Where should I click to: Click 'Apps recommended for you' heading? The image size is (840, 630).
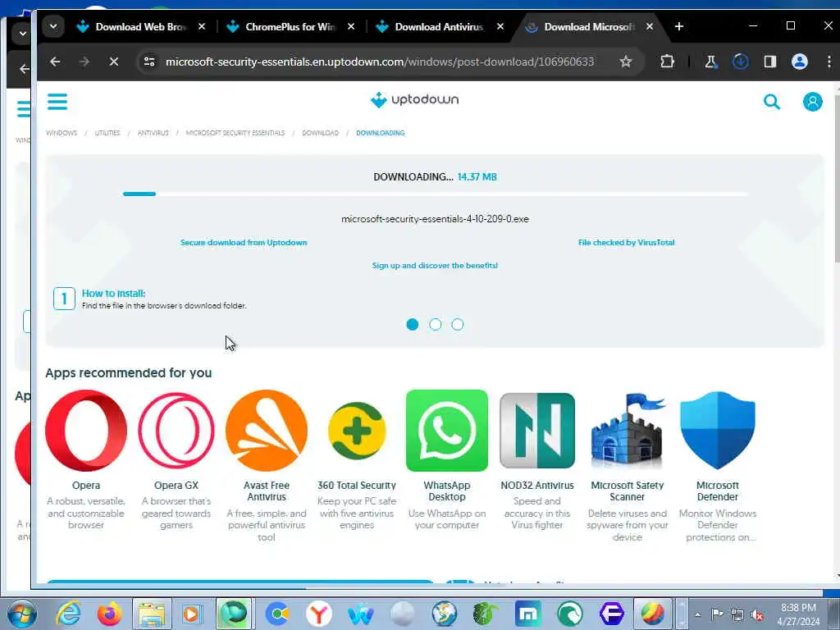coord(129,372)
